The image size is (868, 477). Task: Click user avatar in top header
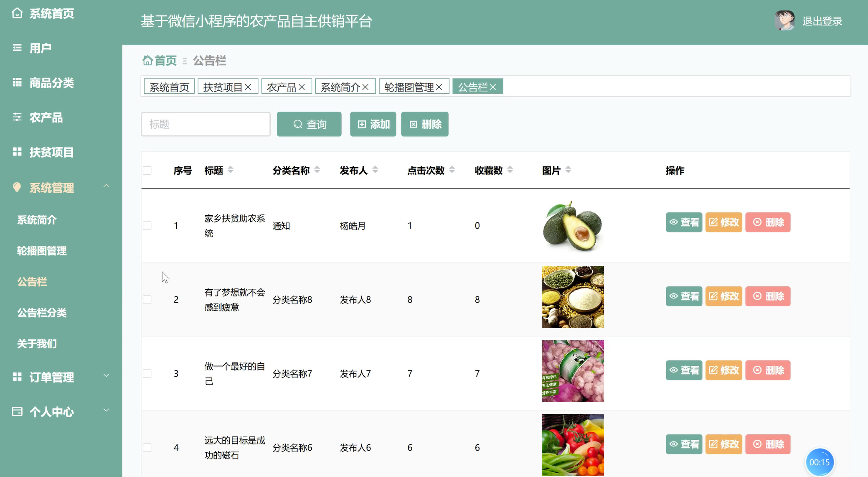tap(784, 20)
